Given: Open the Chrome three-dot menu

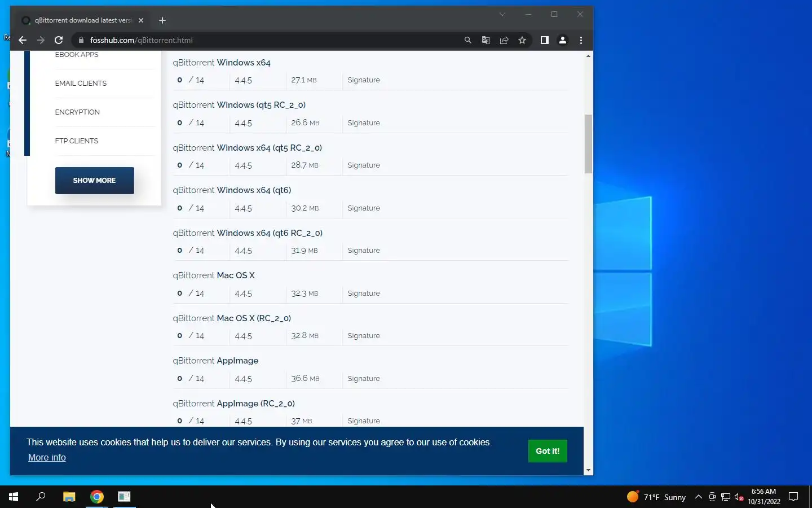Looking at the screenshot, I should (x=581, y=40).
